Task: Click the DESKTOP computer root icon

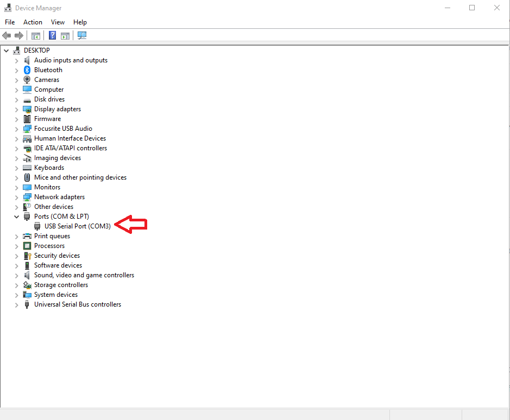Action: coord(17,50)
